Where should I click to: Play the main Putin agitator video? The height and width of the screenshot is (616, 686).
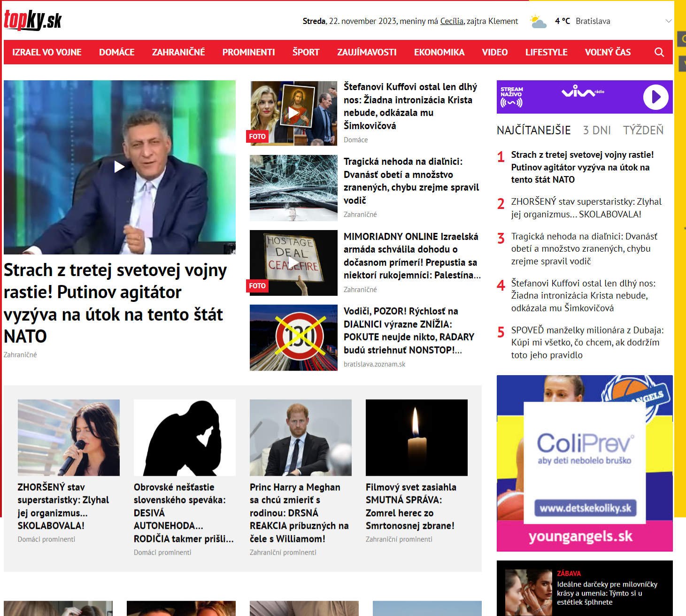point(119,167)
